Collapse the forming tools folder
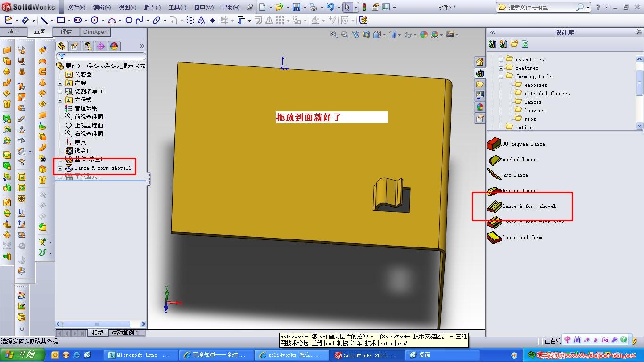644x362 pixels. 501,77
